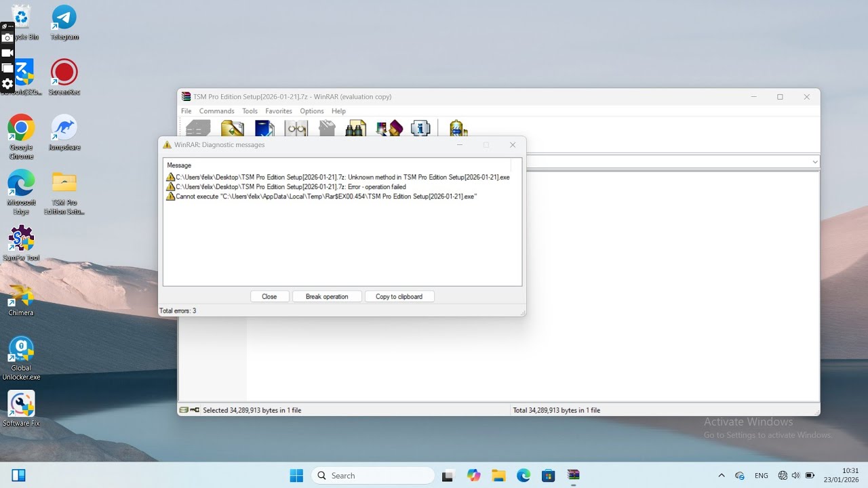Select the SamFw Tool desktop shortcut

pos(21,243)
